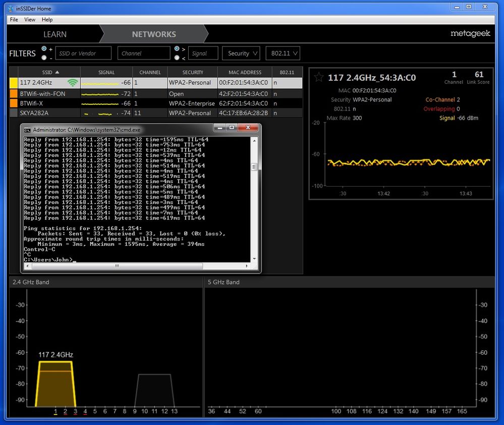
Task: Select the BTWifi-with-FON network row
Action: (x=156, y=93)
